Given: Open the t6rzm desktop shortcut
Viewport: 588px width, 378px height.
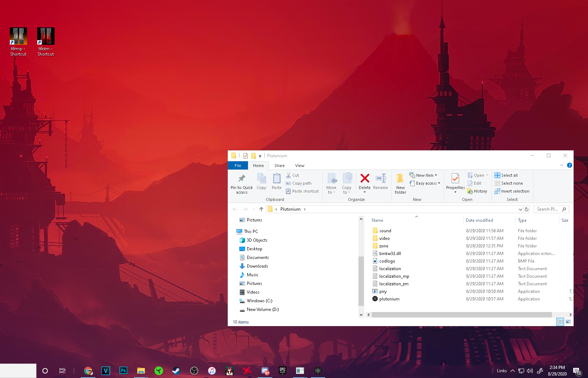Looking at the screenshot, I should 46,41.
